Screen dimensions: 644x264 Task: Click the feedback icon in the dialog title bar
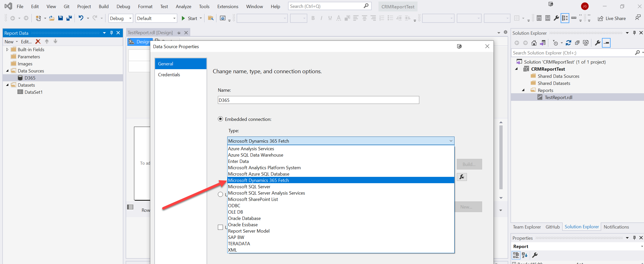pos(459,46)
